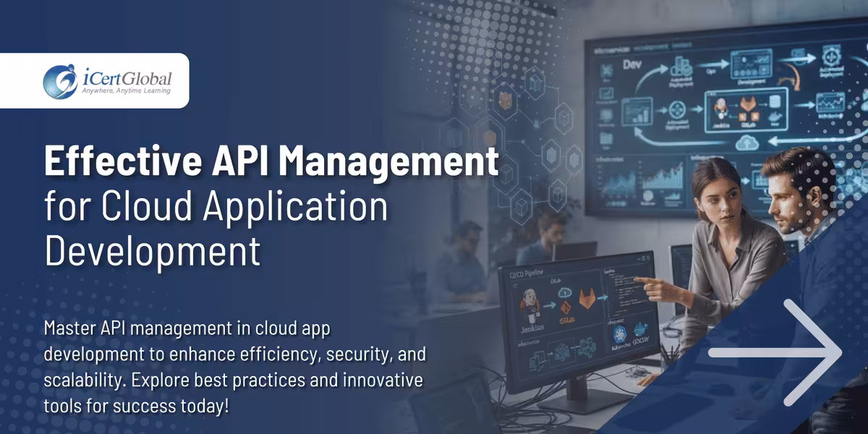Click the large right arrow icon
Viewport: 868px width, 434px height.
point(775,352)
